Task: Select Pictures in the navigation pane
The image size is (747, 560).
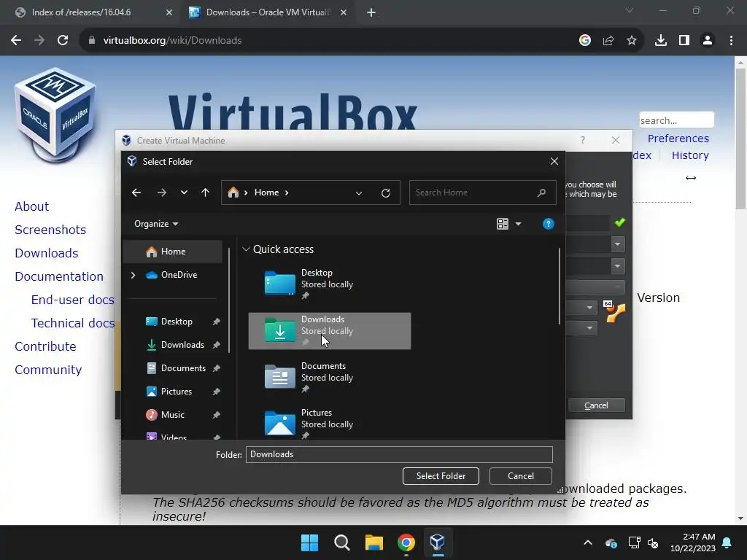Action: [176, 392]
